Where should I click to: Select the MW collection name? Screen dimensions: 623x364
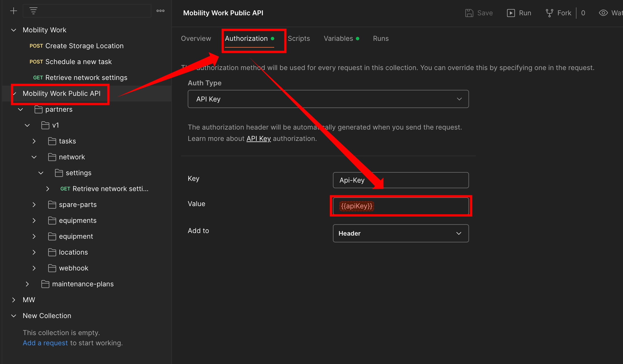(29, 300)
